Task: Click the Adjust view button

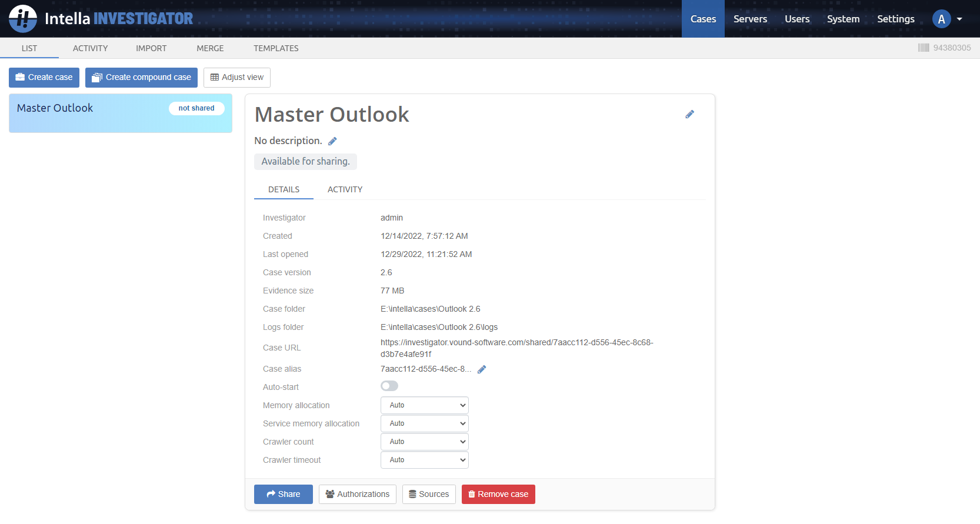Action: click(236, 78)
